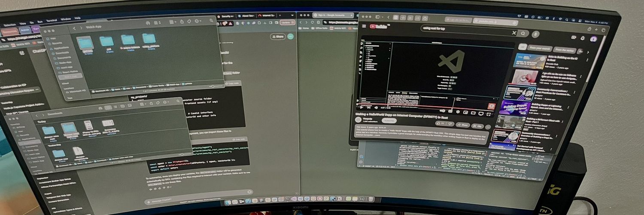Select Macintosh HD in the Web3-App Finder sidebar
The image size is (644, 215).
pos(76,91)
